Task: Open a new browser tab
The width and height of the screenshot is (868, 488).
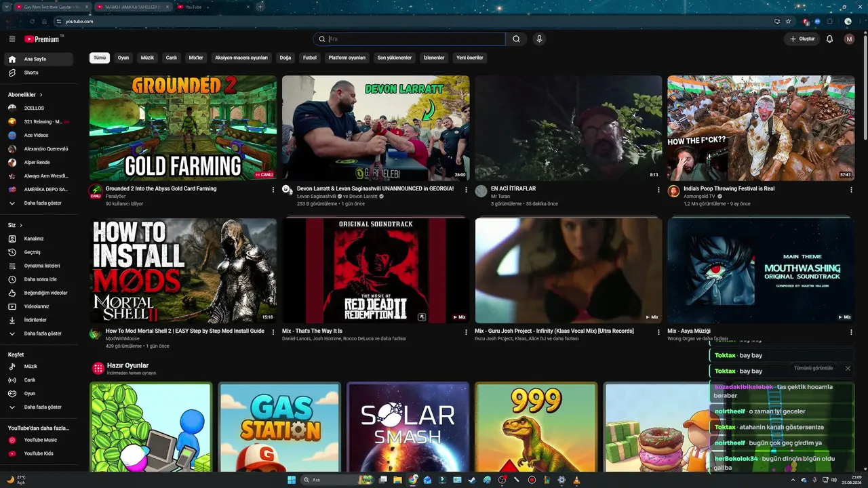Action: (260, 7)
